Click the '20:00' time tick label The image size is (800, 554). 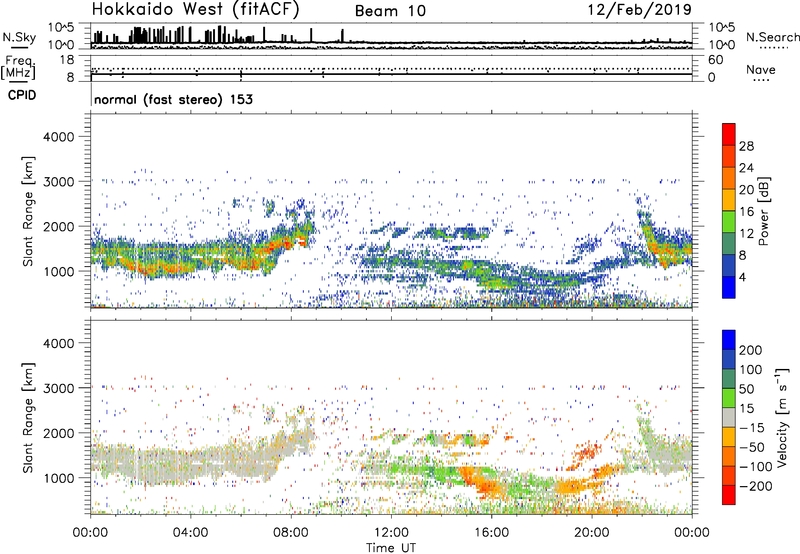591,533
